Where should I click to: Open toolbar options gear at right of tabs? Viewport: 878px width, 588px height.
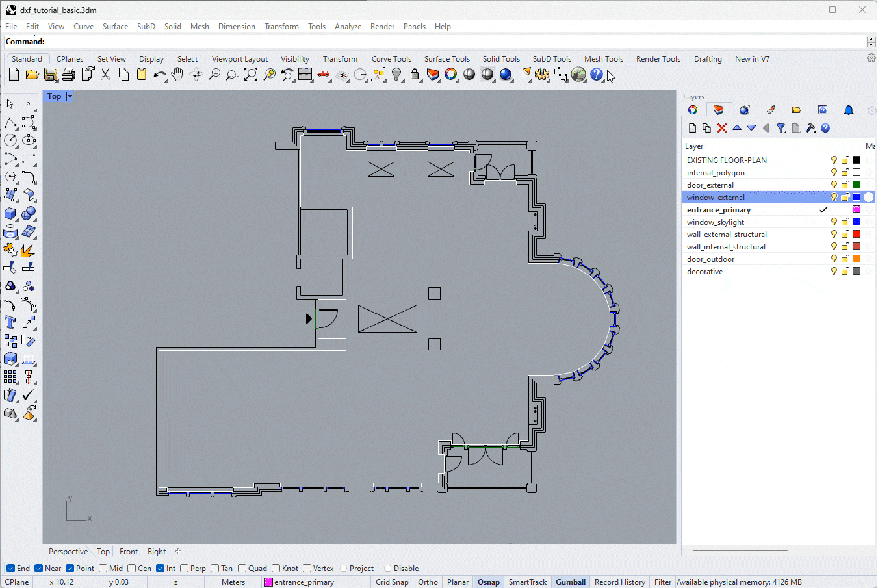pyautogui.click(x=871, y=58)
